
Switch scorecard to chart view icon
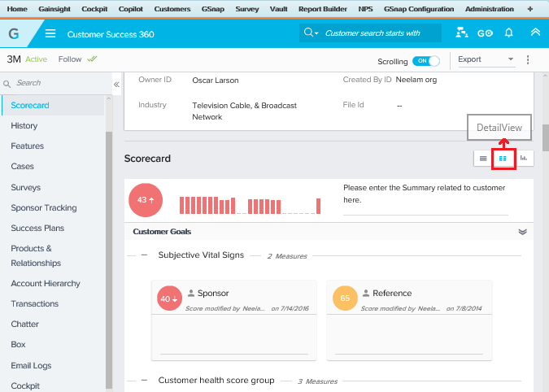(x=524, y=159)
